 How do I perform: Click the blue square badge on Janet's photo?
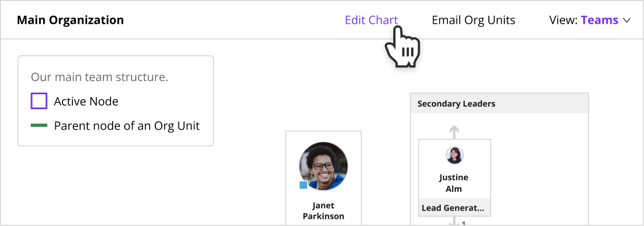[304, 185]
